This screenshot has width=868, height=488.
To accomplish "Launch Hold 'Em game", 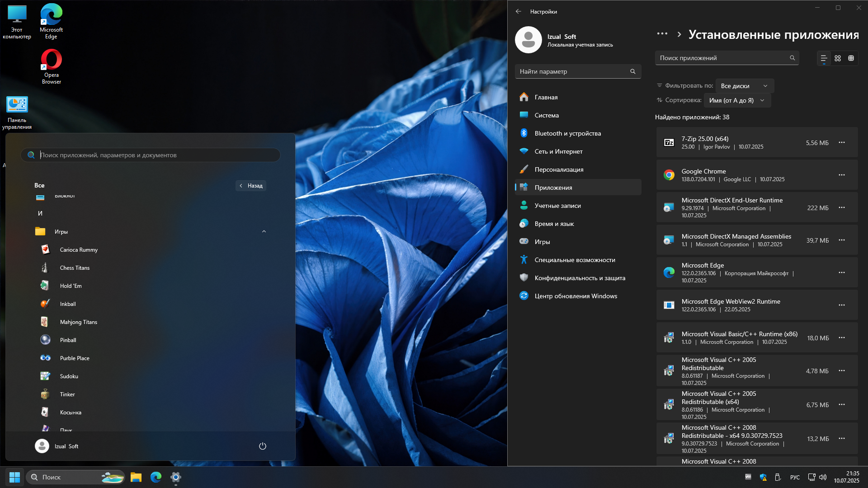I will point(151,286).
